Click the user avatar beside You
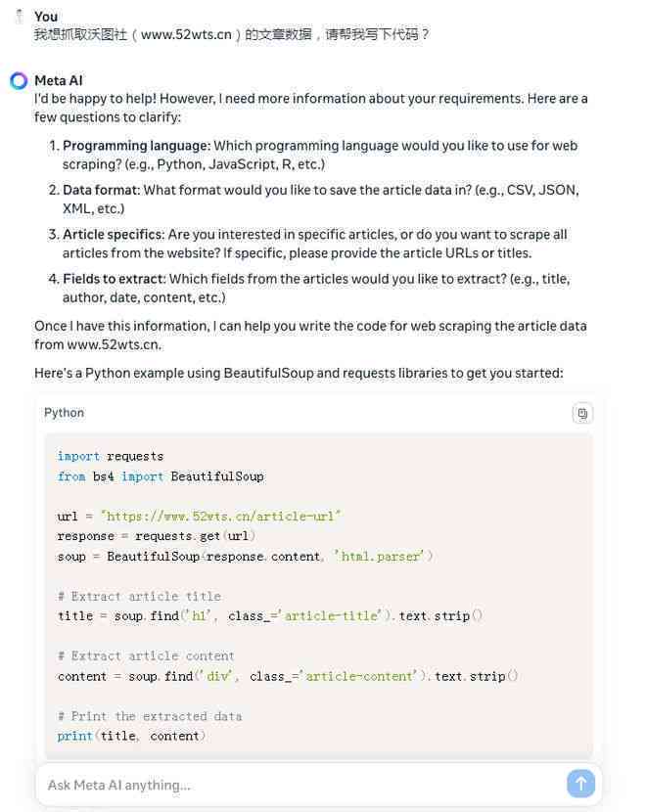Image resolution: width=646 pixels, height=812 pixels. [x=20, y=17]
